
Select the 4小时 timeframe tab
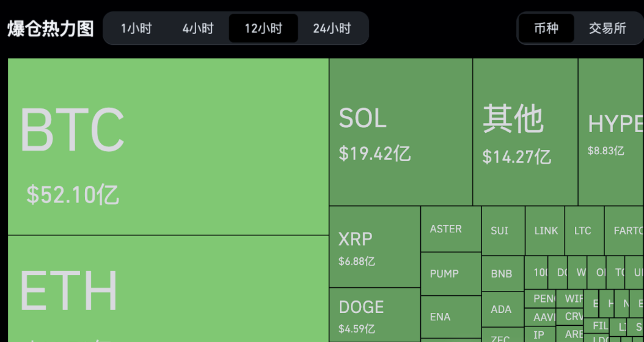[x=198, y=28]
